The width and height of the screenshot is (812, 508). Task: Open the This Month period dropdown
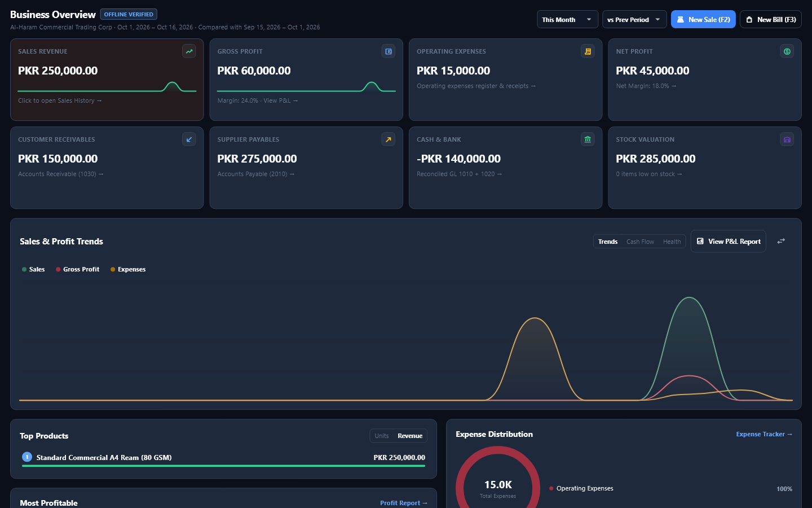[x=567, y=19]
